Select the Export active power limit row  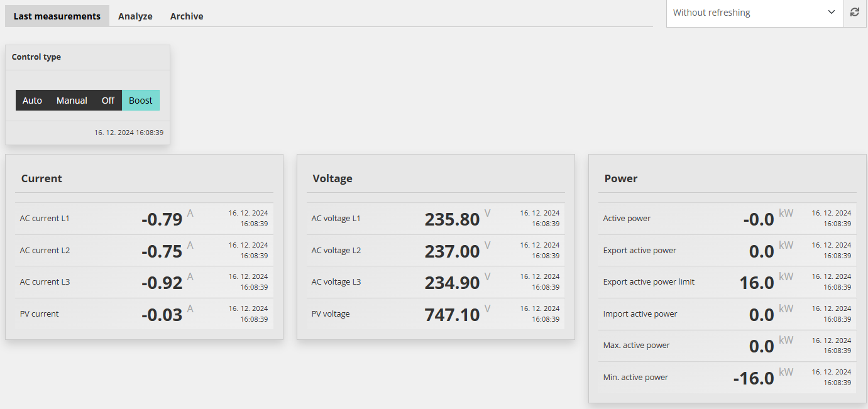coord(727,282)
